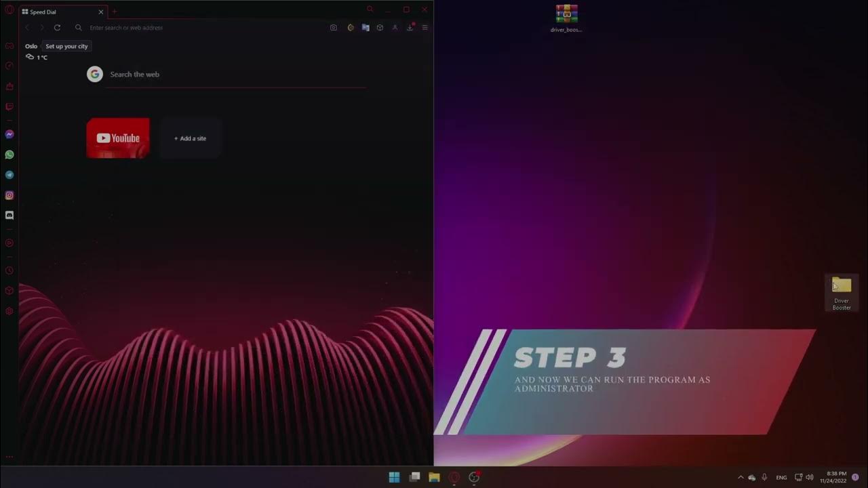Click the Google logo in search box
Viewport: 868px width, 488px height.
[95, 75]
